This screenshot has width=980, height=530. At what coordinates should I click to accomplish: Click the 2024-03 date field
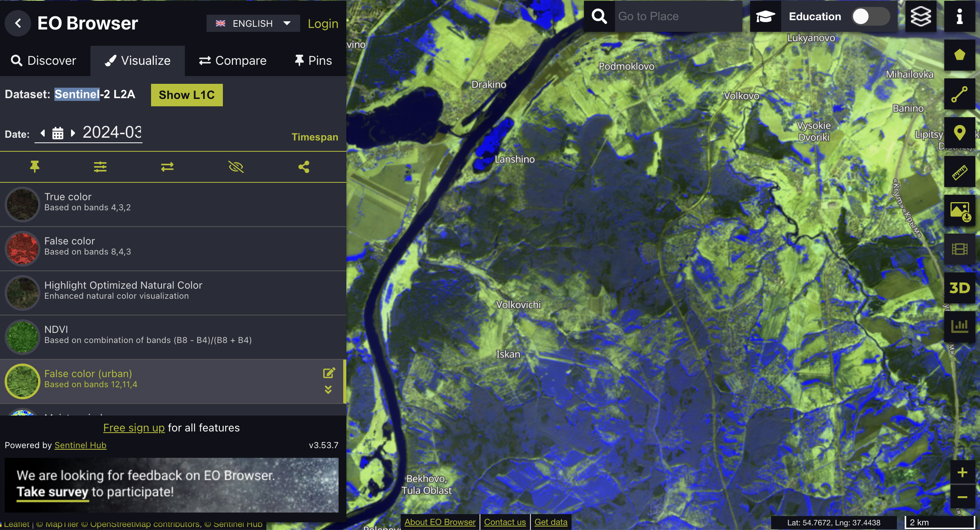point(112,132)
